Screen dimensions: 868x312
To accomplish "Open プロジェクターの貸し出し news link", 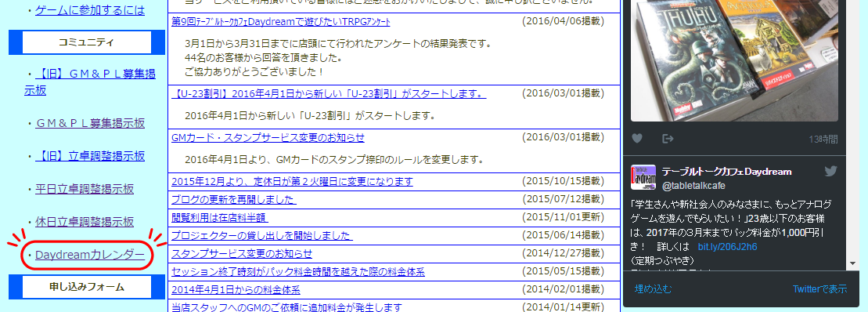I will 262,235.
